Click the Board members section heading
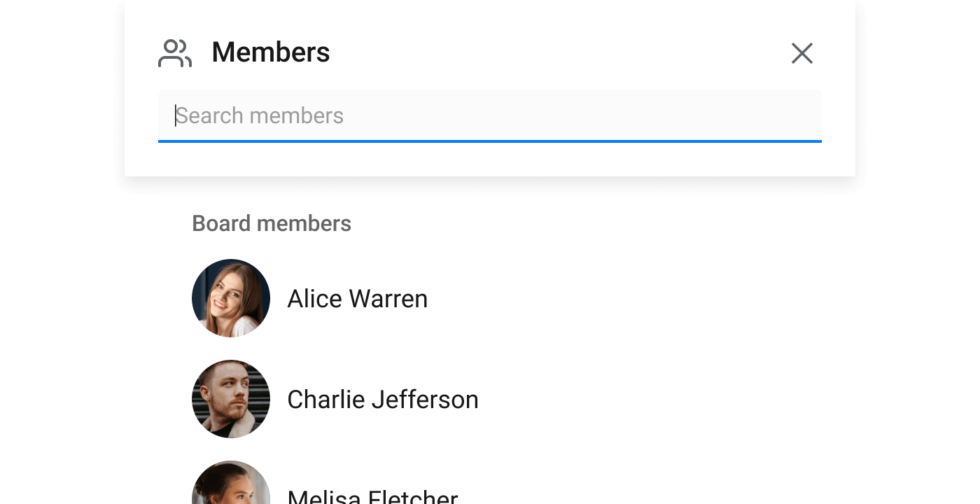The height and width of the screenshot is (504, 980). 272,223
